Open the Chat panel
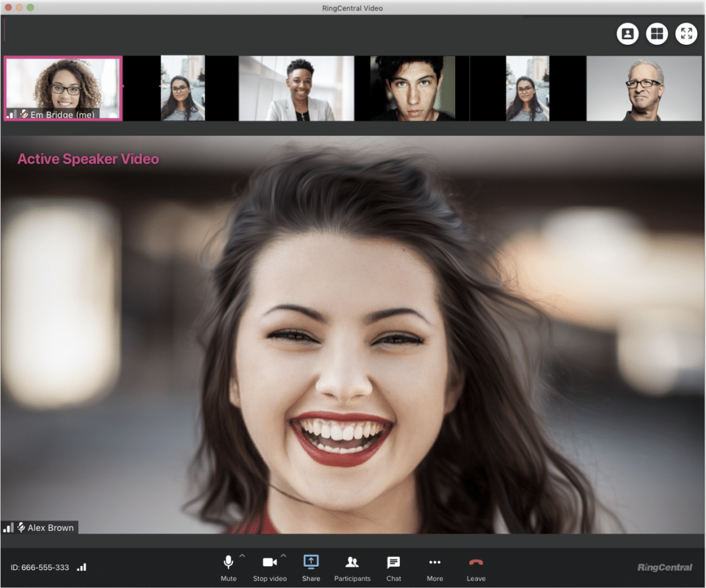 [x=394, y=562]
